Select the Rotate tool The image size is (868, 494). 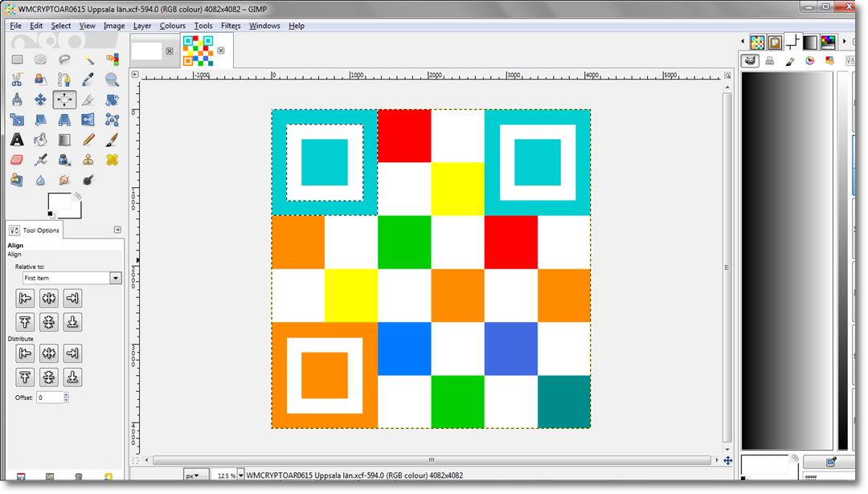tap(112, 100)
